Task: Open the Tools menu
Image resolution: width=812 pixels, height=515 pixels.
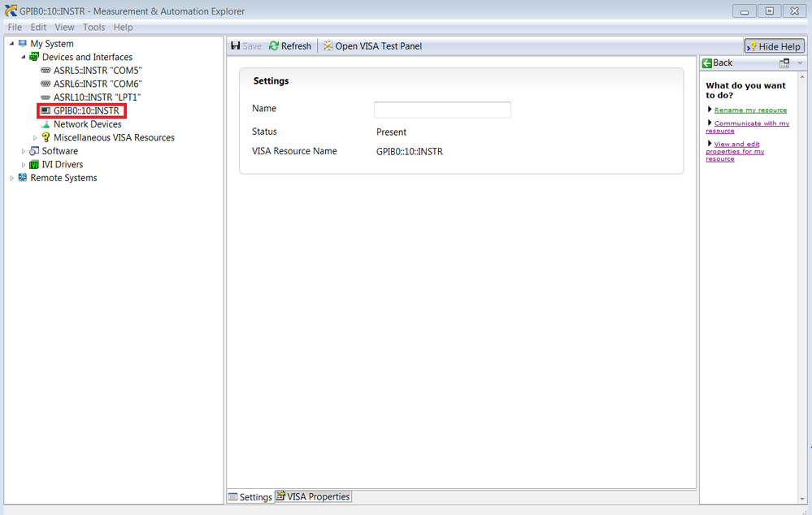Action: coord(93,28)
